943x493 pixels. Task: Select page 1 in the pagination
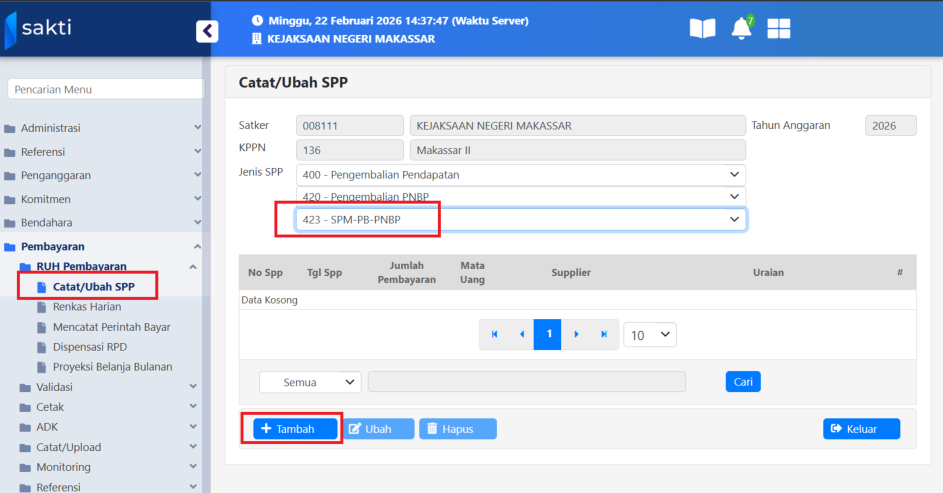[x=547, y=334]
